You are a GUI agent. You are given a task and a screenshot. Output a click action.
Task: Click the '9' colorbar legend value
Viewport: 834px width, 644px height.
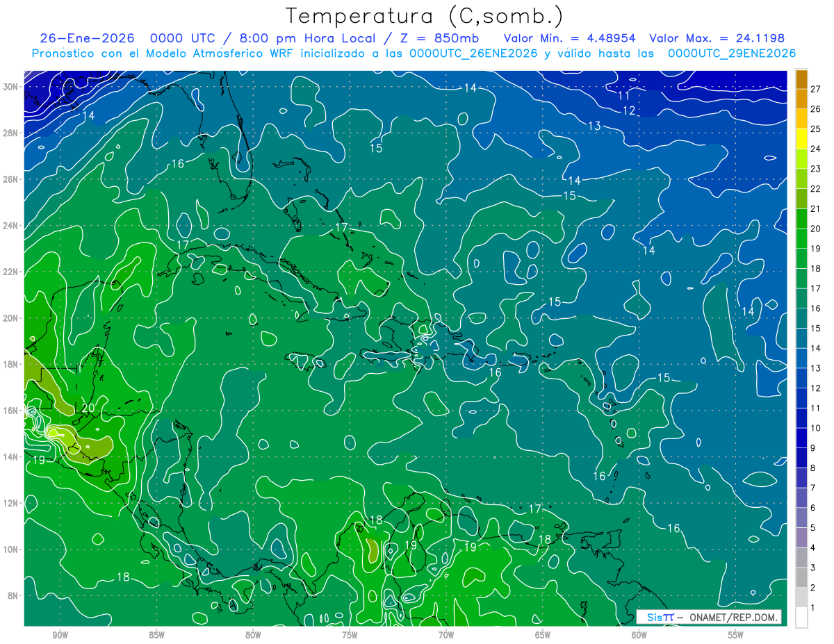point(814,448)
